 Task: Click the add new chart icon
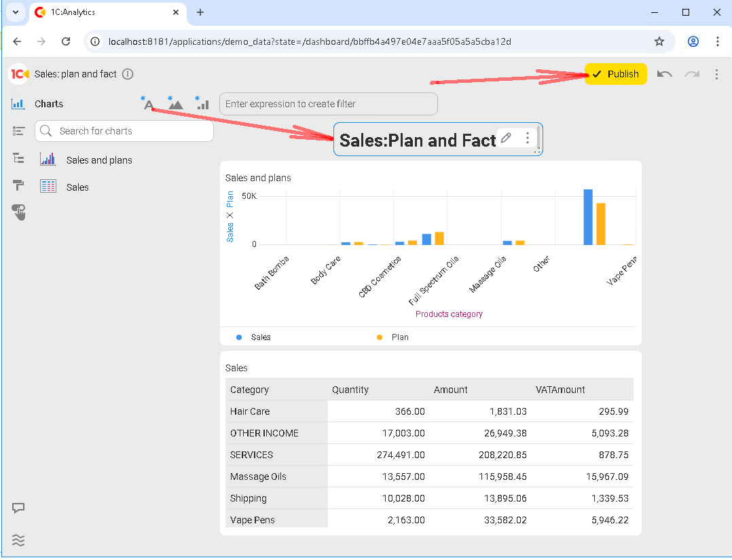[202, 105]
